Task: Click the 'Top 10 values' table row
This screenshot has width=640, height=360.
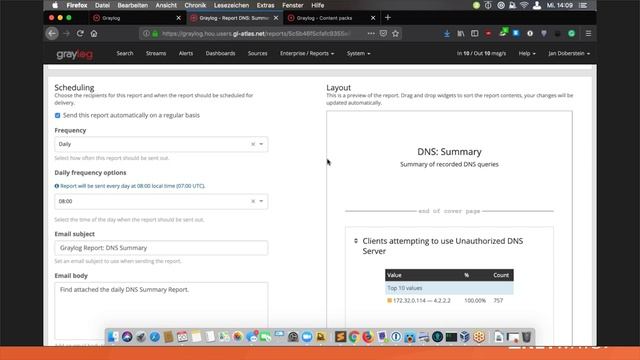Action: [x=449, y=288]
